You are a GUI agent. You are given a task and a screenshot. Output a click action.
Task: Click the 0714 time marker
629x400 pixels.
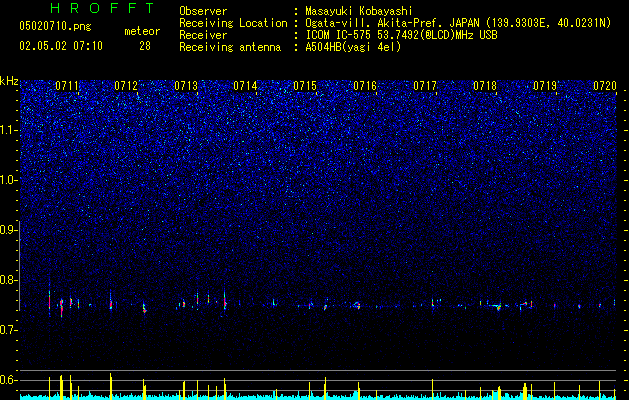(x=245, y=86)
